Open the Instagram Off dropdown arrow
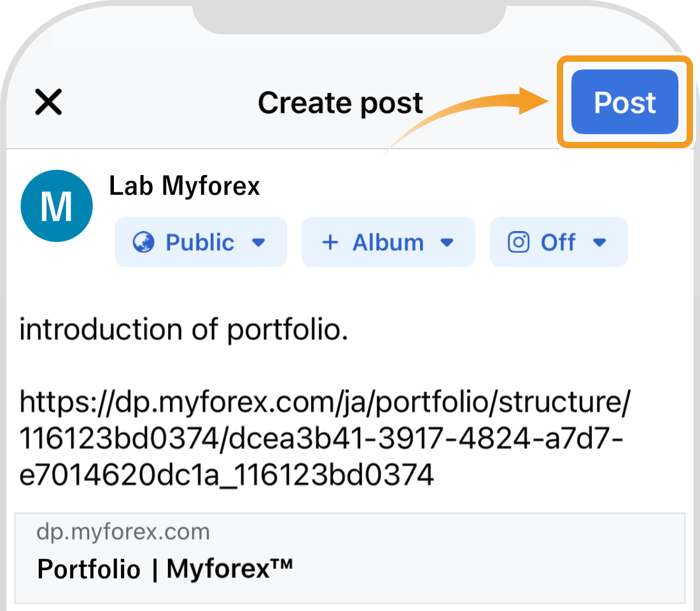700x611 pixels. pyautogui.click(x=599, y=242)
